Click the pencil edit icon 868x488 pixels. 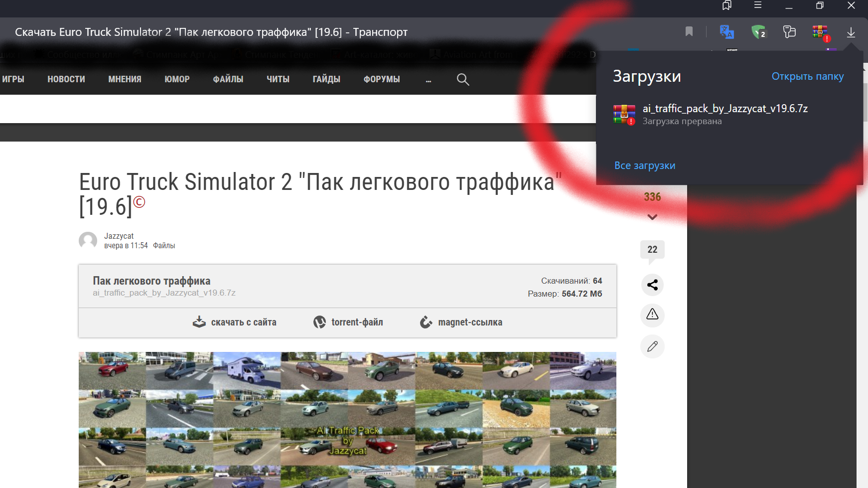[652, 346]
